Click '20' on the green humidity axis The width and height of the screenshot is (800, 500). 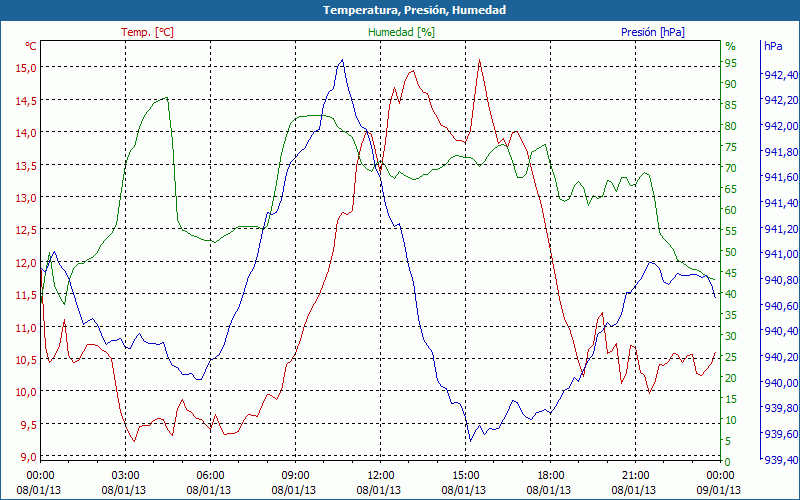point(731,378)
